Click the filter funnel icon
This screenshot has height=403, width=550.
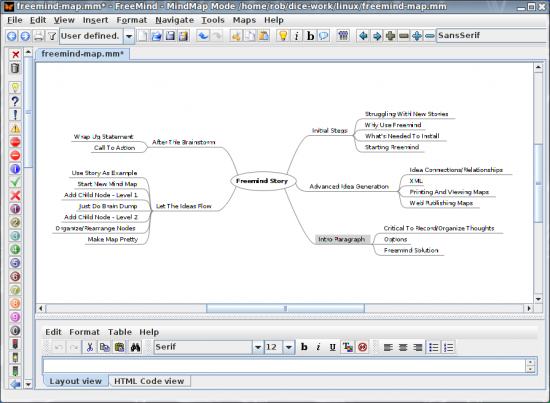tap(52, 36)
